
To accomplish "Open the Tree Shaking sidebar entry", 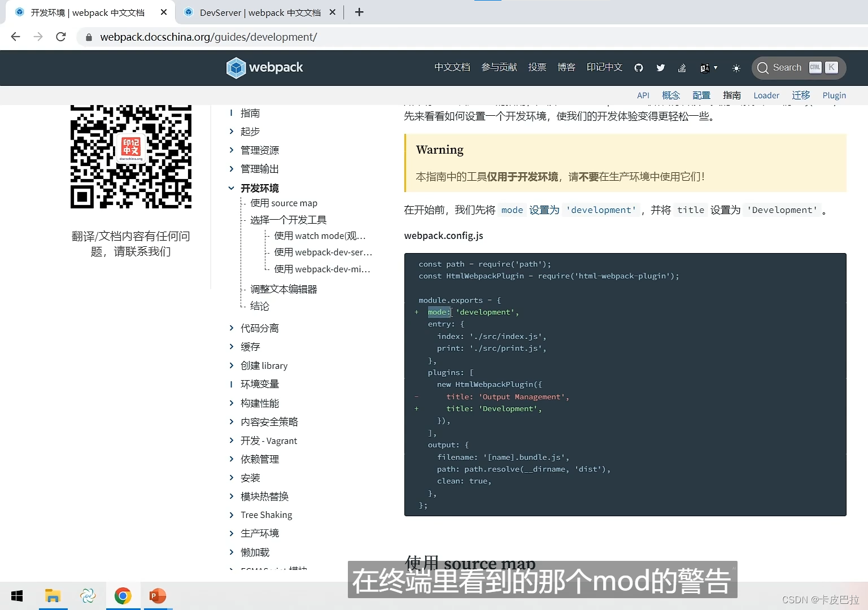I will tap(267, 515).
